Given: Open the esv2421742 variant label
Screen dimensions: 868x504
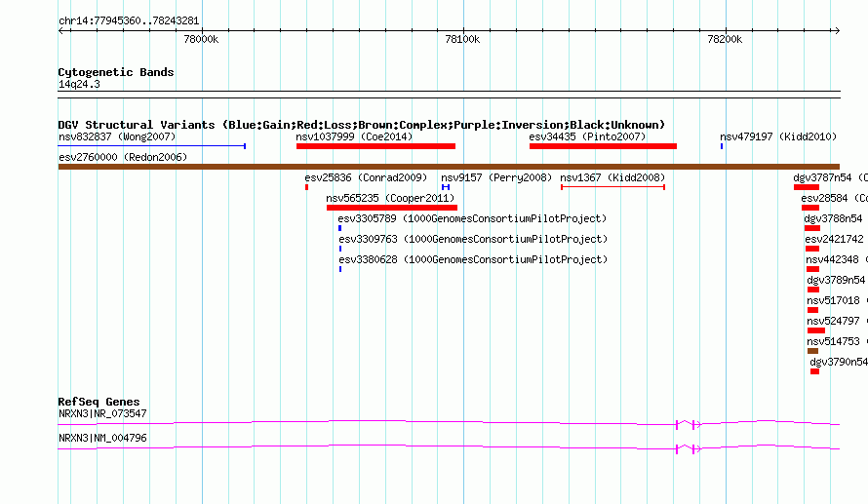Looking at the screenshot, I should coord(834,239).
